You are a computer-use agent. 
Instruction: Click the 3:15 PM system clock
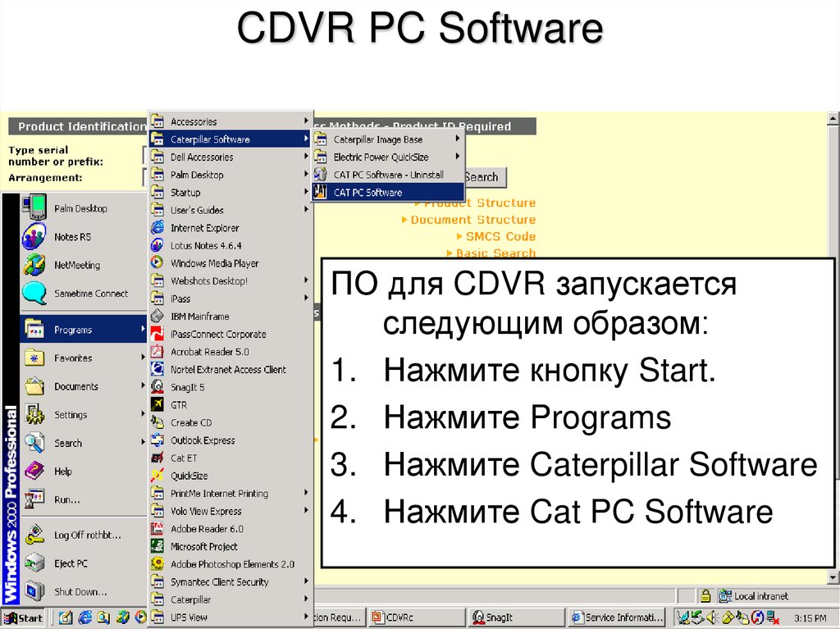click(x=810, y=618)
